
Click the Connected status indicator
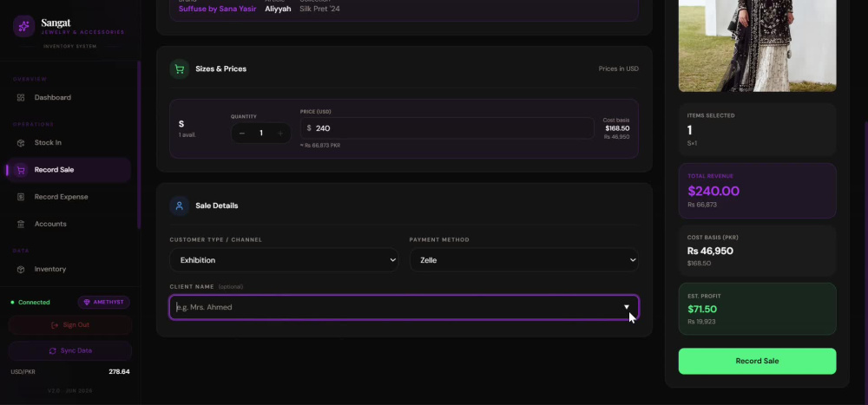[x=30, y=303]
